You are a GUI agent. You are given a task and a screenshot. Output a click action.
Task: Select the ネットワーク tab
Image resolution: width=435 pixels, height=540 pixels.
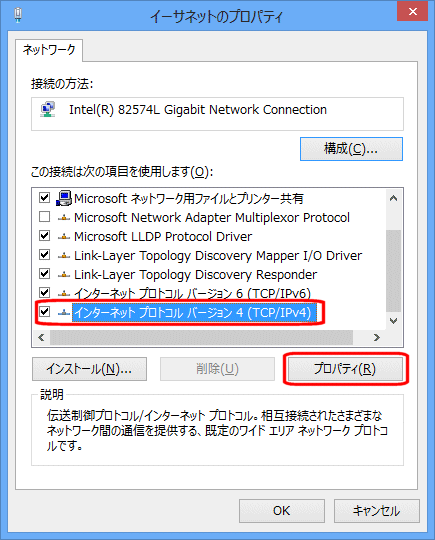coord(49,50)
